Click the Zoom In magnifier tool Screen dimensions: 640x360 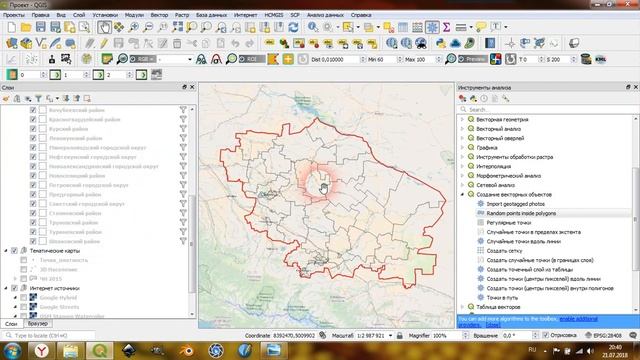click(133, 27)
